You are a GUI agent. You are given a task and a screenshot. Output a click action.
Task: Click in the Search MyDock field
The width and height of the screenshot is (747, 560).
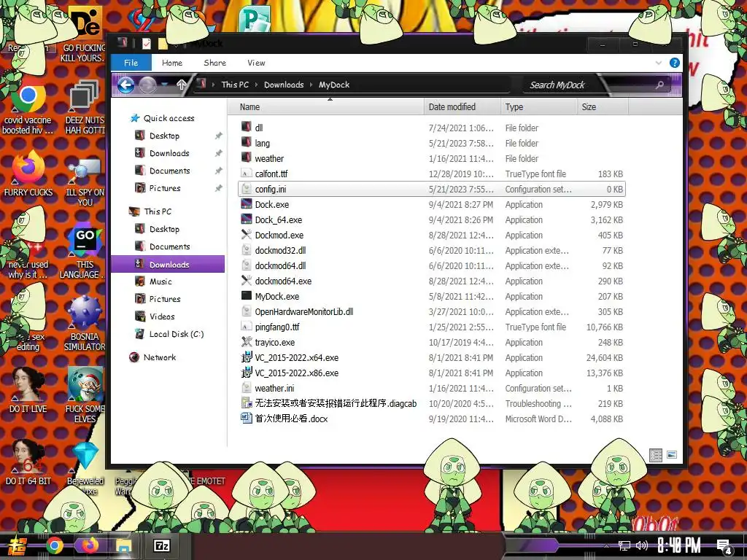589,85
